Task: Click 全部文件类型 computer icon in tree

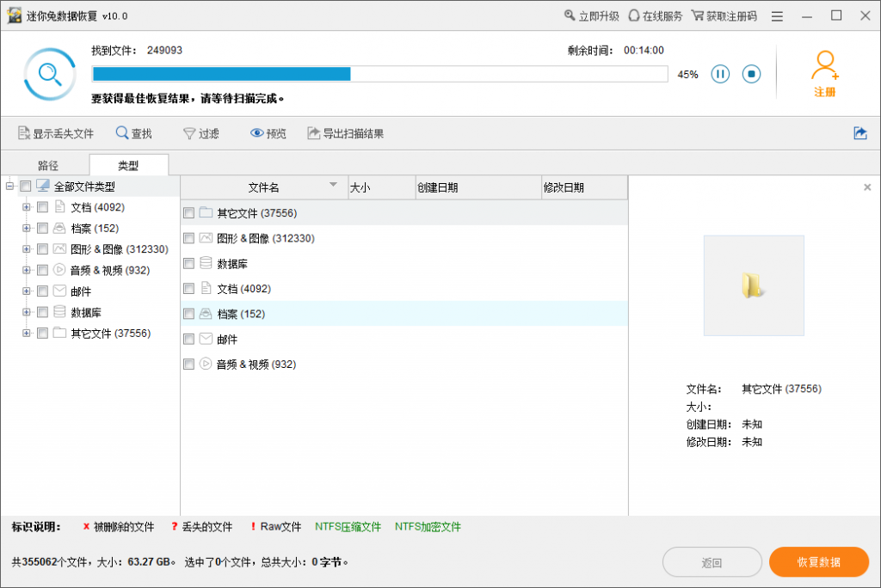Action: (43, 186)
